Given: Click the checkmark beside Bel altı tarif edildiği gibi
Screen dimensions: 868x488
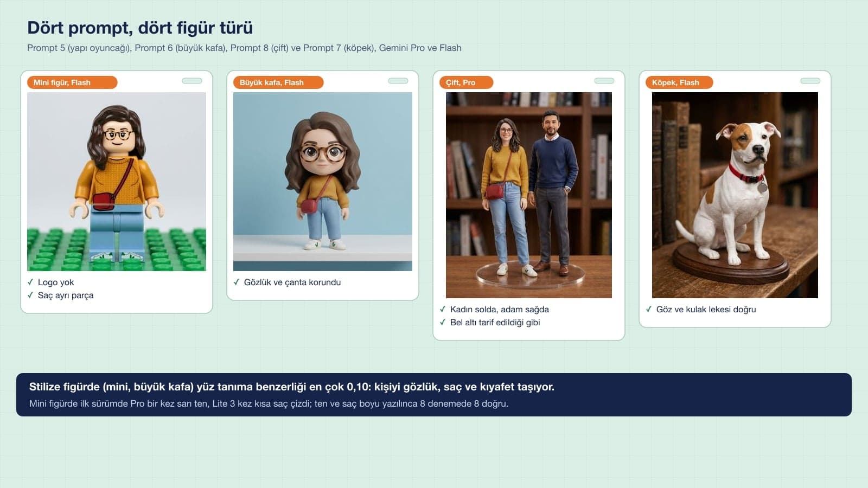Looking at the screenshot, I should (443, 322).
